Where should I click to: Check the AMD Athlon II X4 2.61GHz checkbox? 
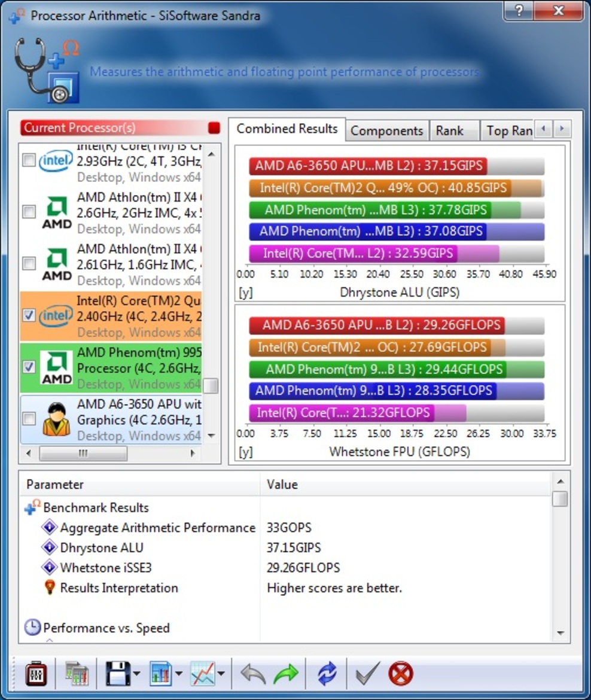pos(29,263)
